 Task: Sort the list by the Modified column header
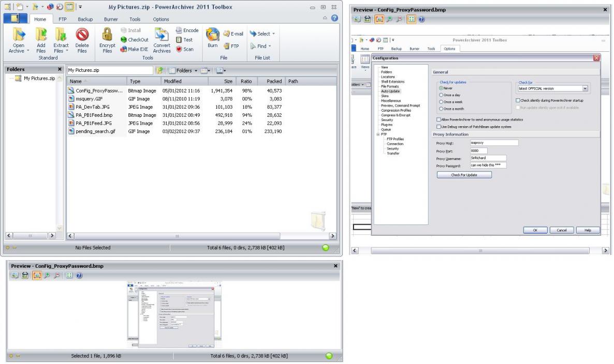(184, 81)
